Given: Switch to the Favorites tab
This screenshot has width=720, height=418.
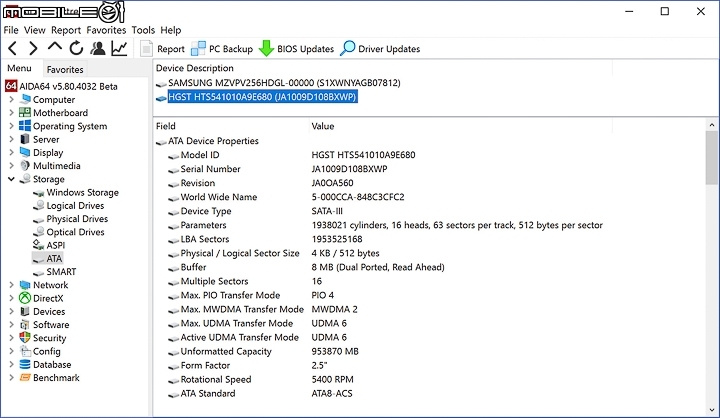Looking at the screenshot, I should [x=65, y=69].
